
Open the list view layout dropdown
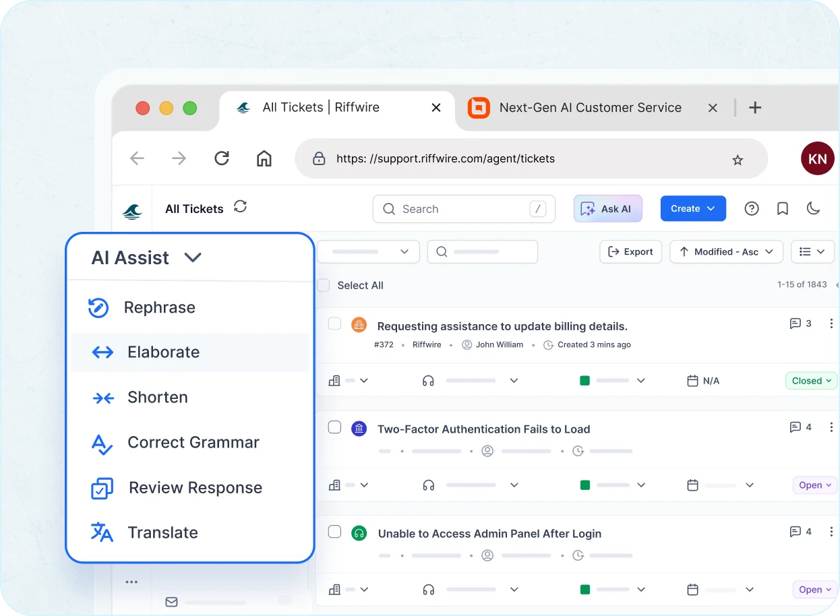pyautogui.click(x=812, y=251)
